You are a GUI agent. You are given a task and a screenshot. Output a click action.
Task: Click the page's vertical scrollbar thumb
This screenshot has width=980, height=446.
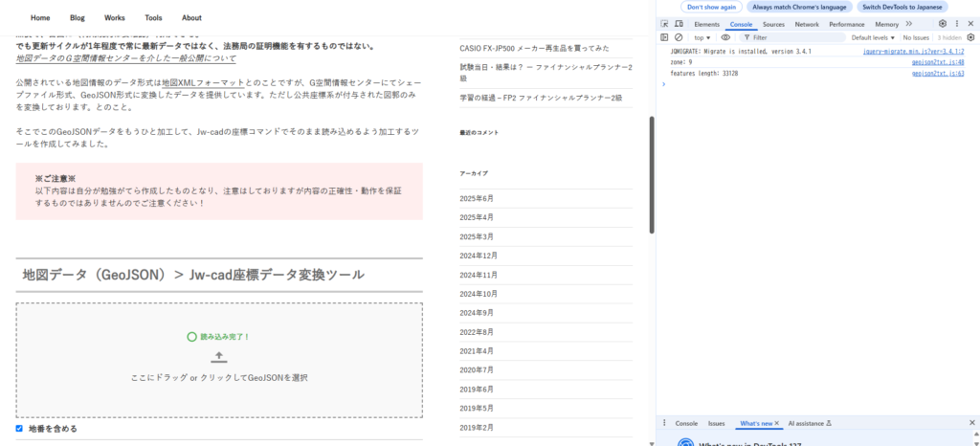pyautogui.click(x=652, y=175)
